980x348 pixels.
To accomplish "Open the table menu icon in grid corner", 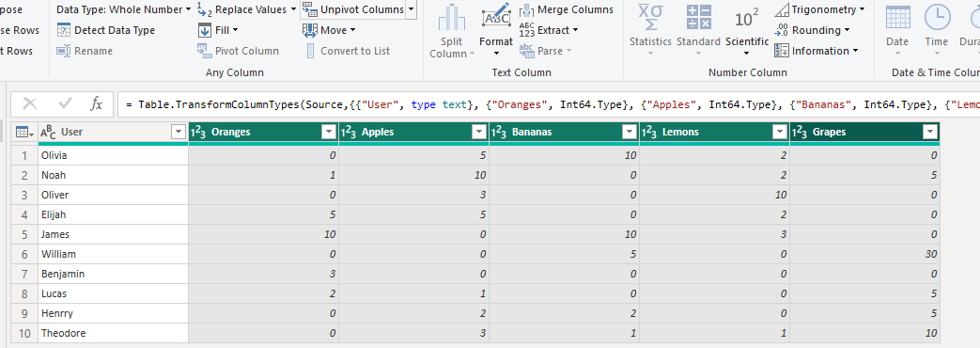I will (x=23, y=132).
